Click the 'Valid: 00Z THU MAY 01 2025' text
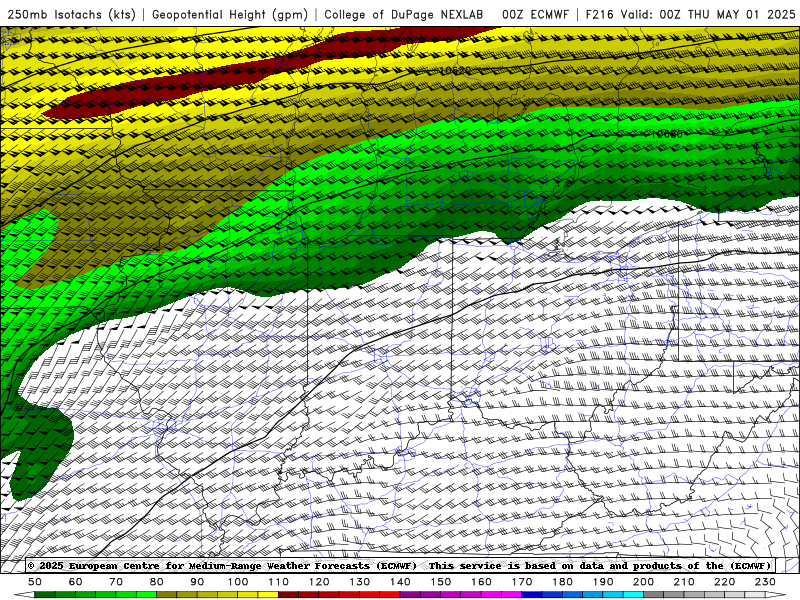The width and height of the screenshot is (800, 600). (708, 14)
